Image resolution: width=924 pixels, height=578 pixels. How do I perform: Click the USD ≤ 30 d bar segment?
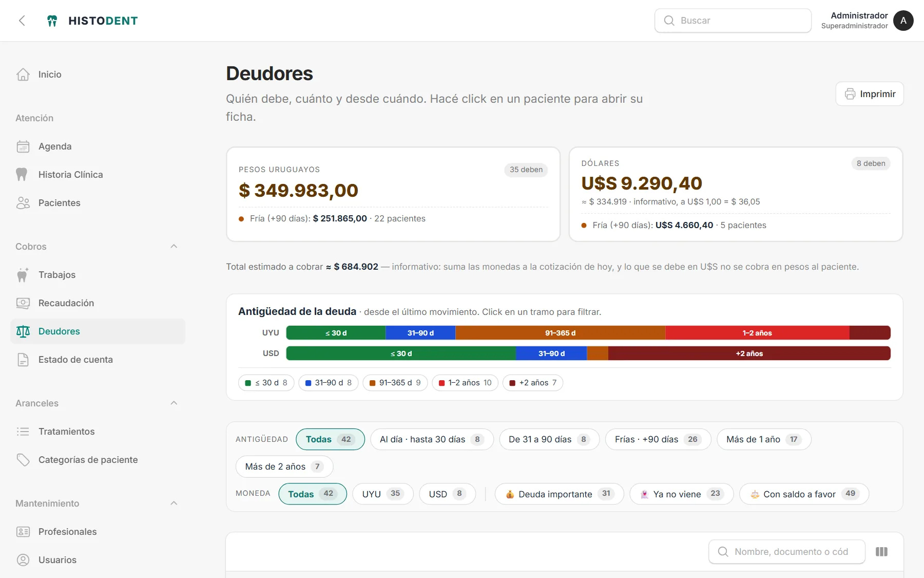401,353
